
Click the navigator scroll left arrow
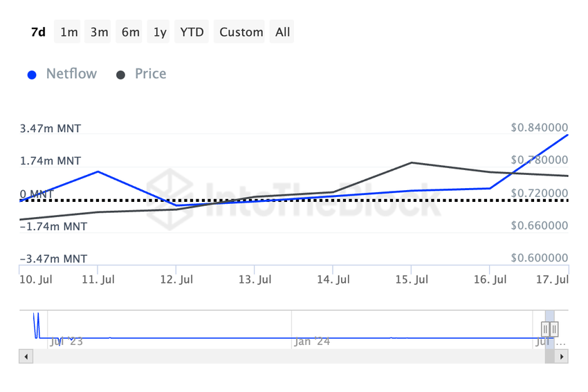[26, 357]
